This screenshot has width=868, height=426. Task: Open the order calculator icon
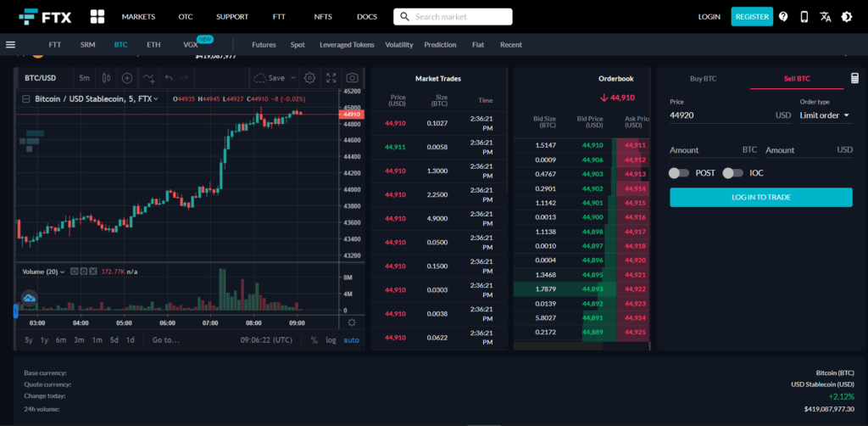[x=854, y=78]
